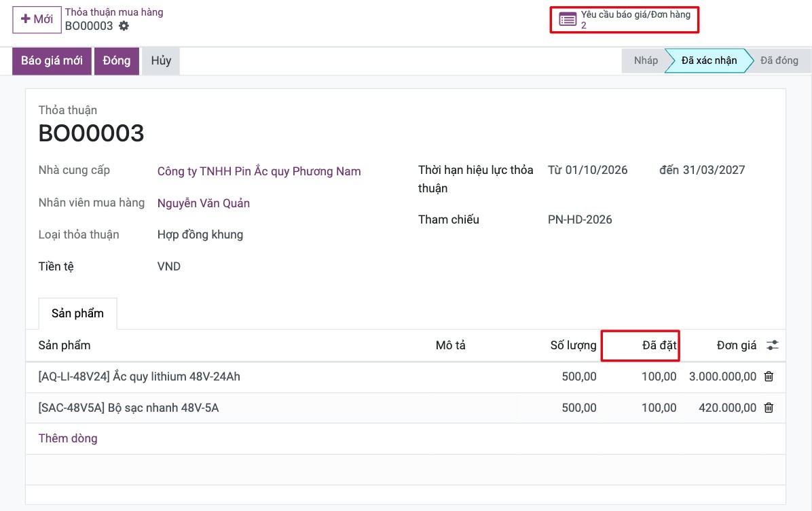Delete the Ắc quy lithium 48V-24Ah line

tap(769, 376)
